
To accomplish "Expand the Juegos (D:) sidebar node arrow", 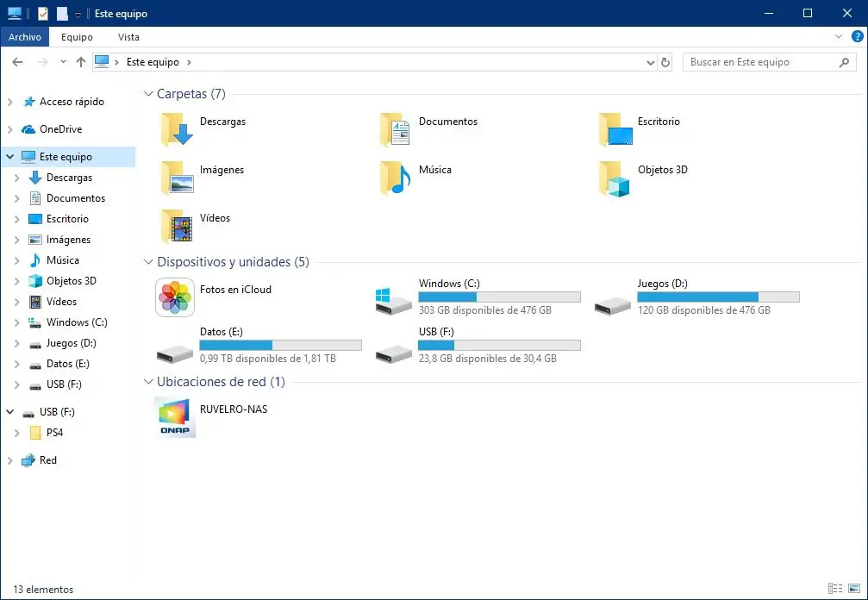I will [x=16, y=343].
